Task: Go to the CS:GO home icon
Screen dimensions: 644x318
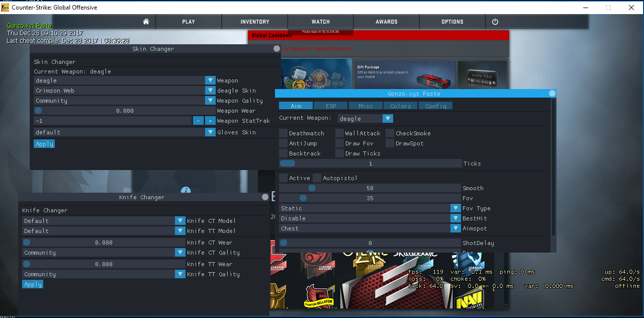Action: pos(146,22)
